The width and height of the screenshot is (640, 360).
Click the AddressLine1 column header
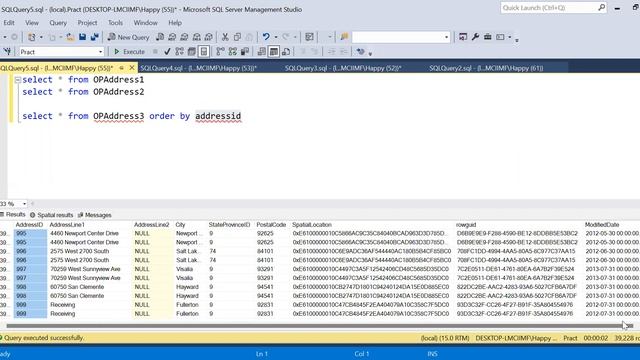click(x=67, y=224)
